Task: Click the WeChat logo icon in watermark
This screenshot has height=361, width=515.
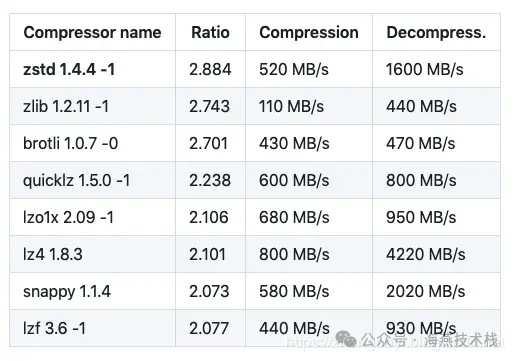Action: click(346, 338)
